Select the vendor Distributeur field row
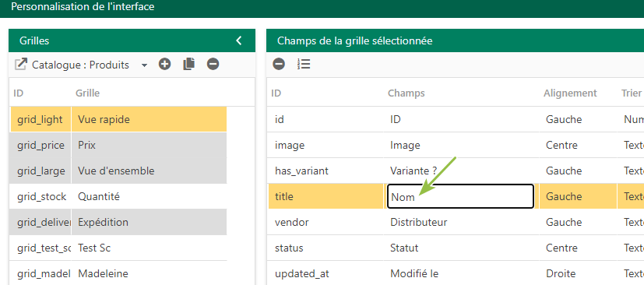The image size is (644, 285). 455,222
